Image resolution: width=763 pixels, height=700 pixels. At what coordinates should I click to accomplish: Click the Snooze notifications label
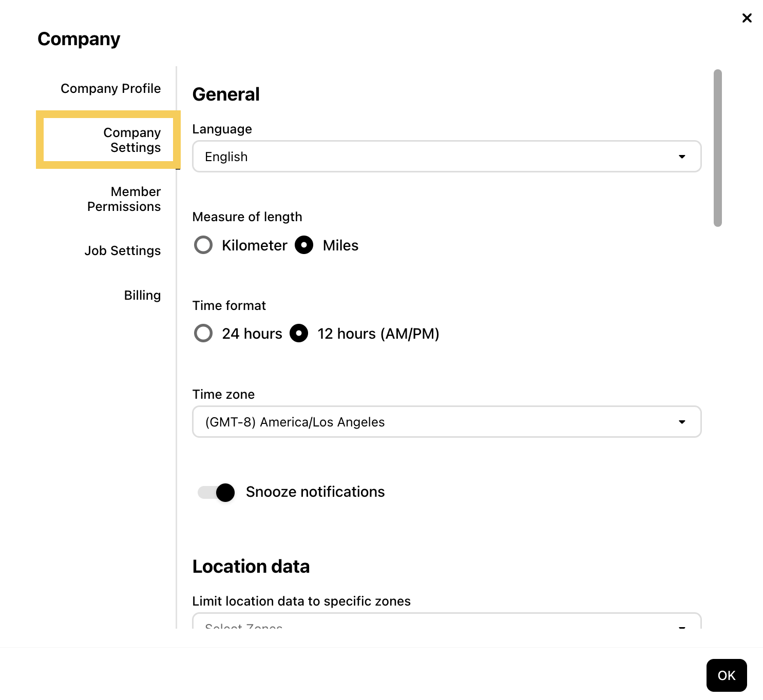click(315, 492)
